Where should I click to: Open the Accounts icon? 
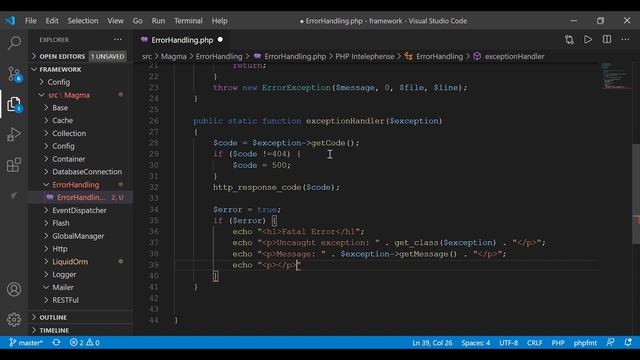[x=14, y=289]
